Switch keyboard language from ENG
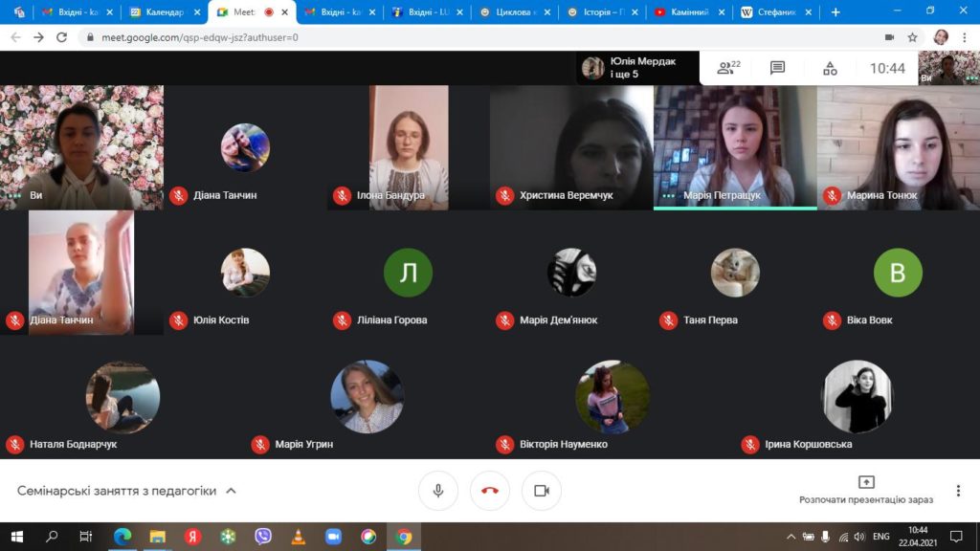Image resolution: width=980 pixels, height=551 pixels. point(881,537)
